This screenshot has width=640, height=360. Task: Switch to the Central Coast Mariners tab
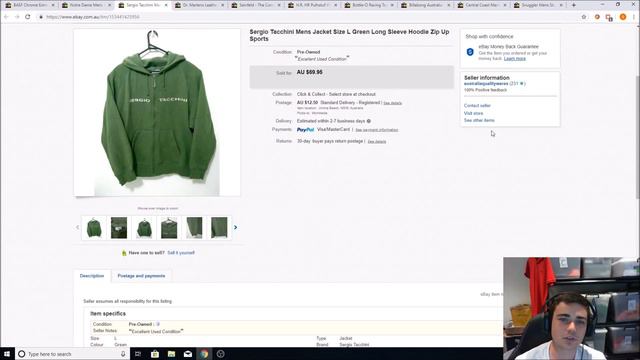tap(482, 5)
